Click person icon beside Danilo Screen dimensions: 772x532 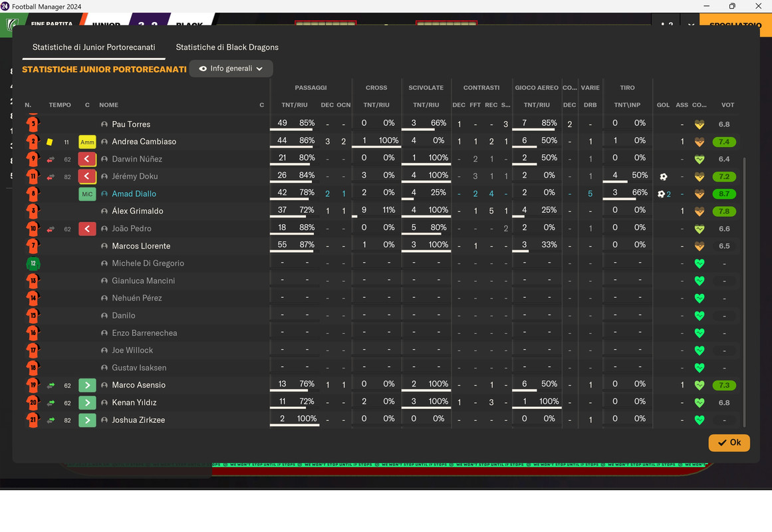tap(104, 316)
